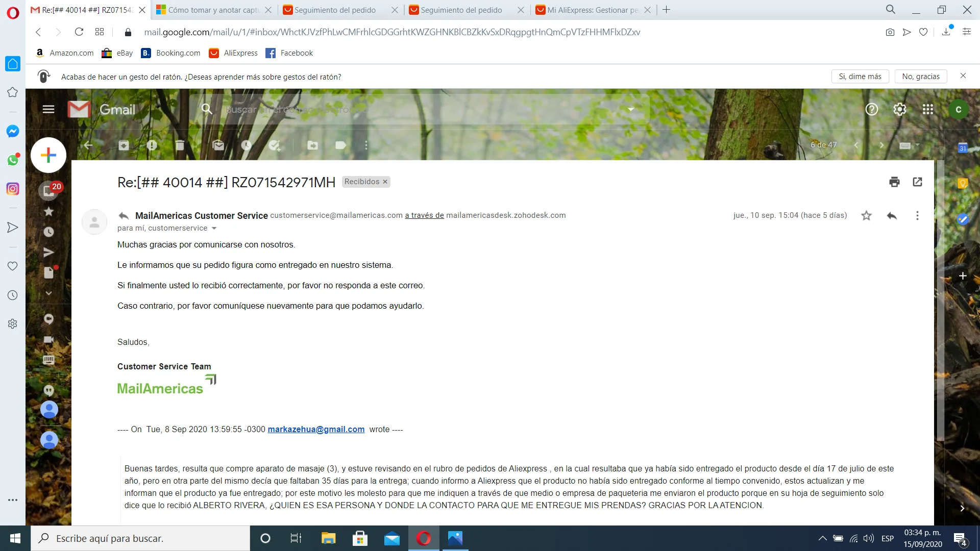This screenshot has height=551, width=980.
Task: Click Gmail search mail field
Action: [x=408, y=109]
